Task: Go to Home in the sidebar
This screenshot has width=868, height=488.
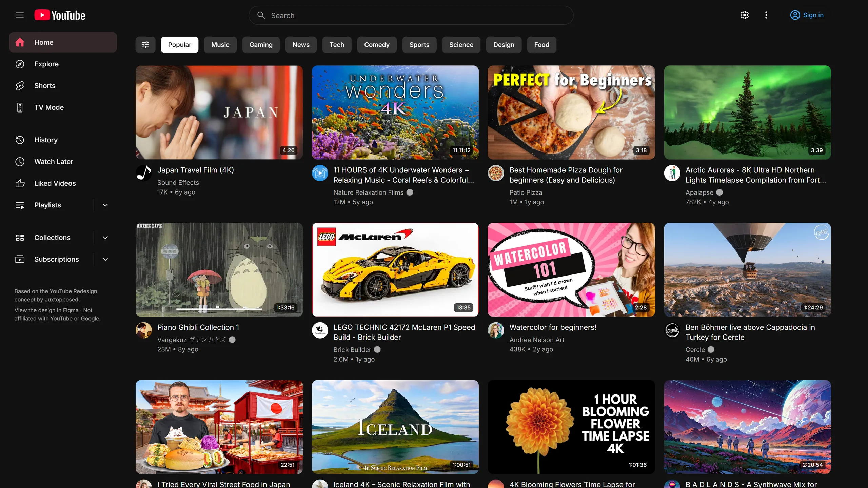Action: (63, 42)
